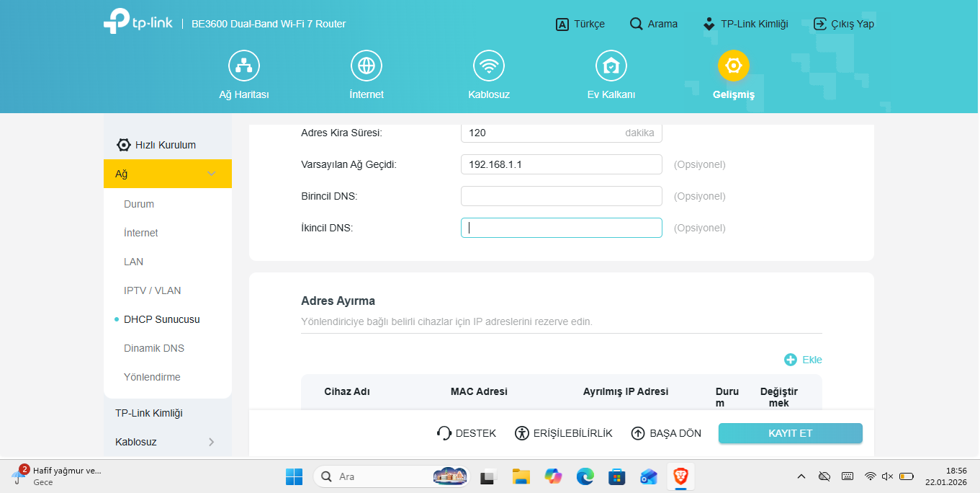
Task: Click the İkincil DNS input field
Action: 562,228
